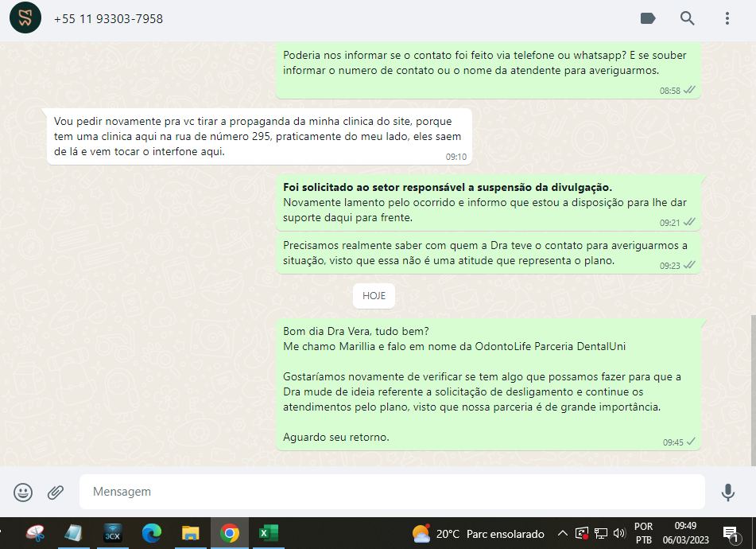Open 3CX from the taskbar

(x=112, y=533)
